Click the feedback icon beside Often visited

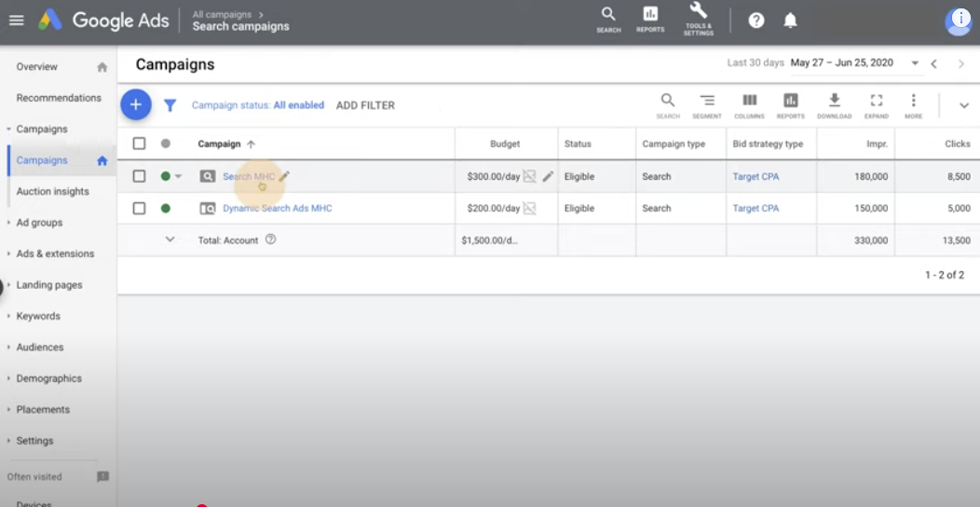click(102, 476)
